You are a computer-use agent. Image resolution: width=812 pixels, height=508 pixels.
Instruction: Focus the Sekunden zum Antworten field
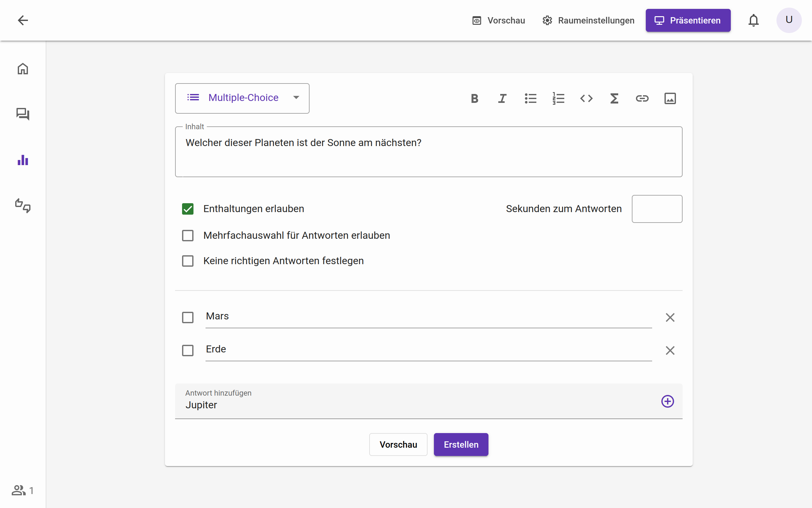[657, 209]
